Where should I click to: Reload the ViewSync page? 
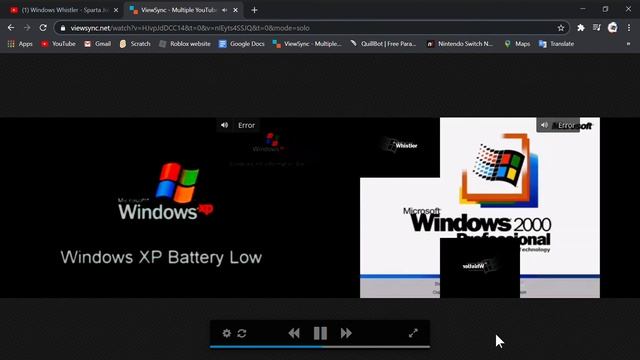point(43,28)
